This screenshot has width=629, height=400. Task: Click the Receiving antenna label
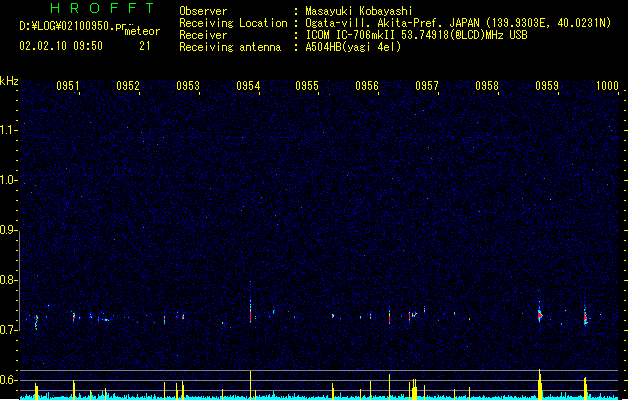point(230,47)
